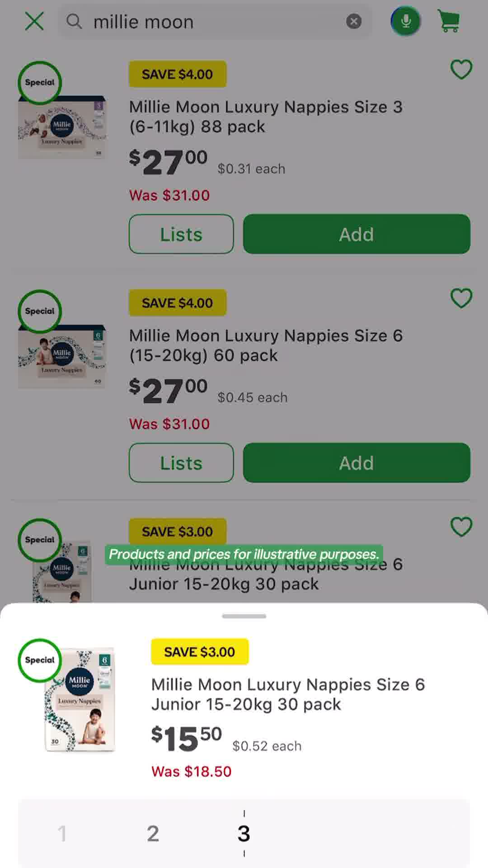488x868 pixels.
Task: View Size 6 Junior image in bottom sheet
Action: click(80, 700)
